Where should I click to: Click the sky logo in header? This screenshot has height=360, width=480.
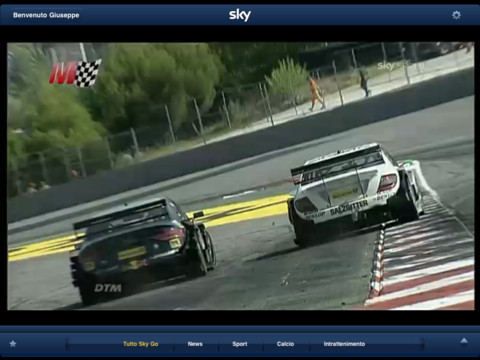click(x=240, y=15)
